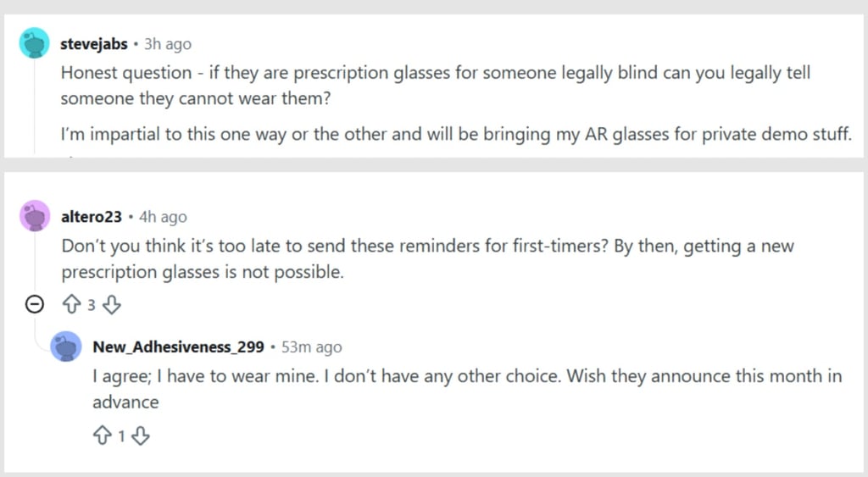Downvote New_Adhesiveness_299's reply
Image resolution: width=868 pixels, height=477 pixels.
(x=141, y=435)
